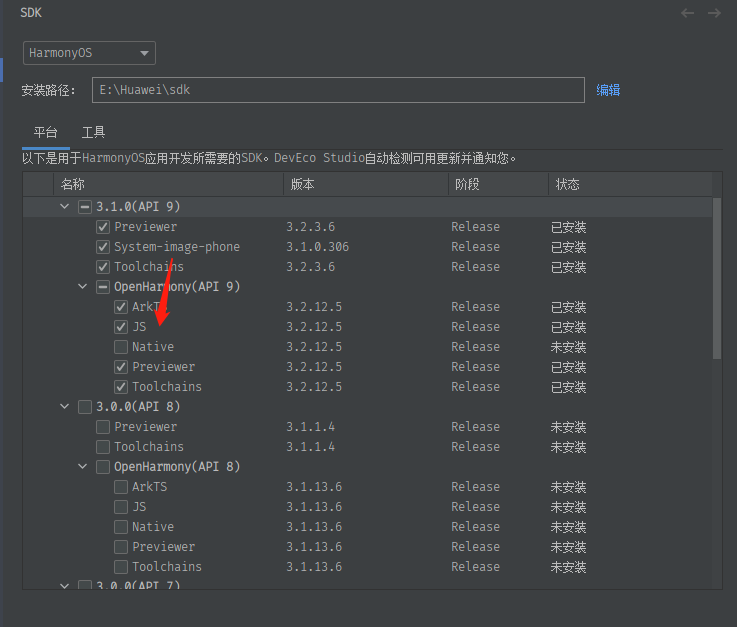This screenshot has height=627, width=737.
Task: Uncheck Previewer 3.2.3.6 under API 9
Action: 103,227
